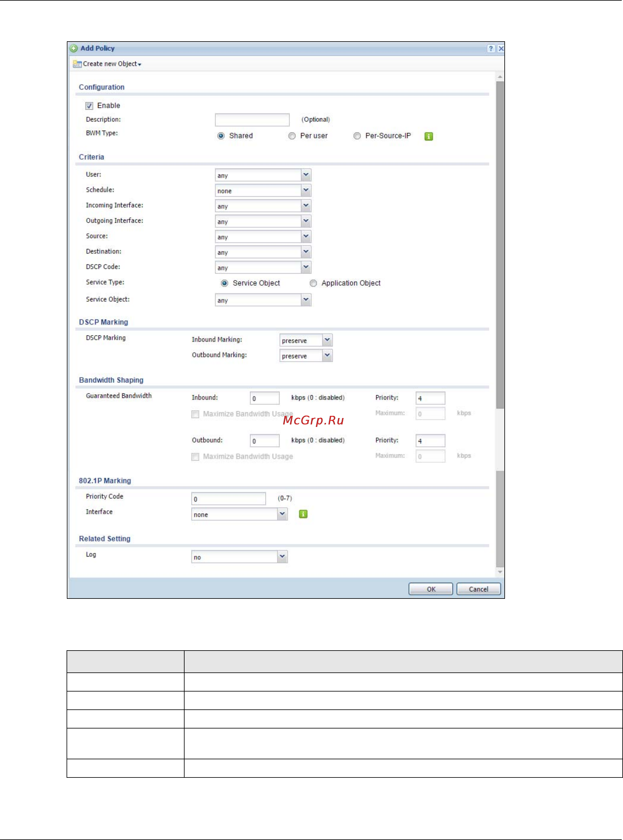Click the 802.1P Priority Code field

pyautogui.click(x=229, y=499)
